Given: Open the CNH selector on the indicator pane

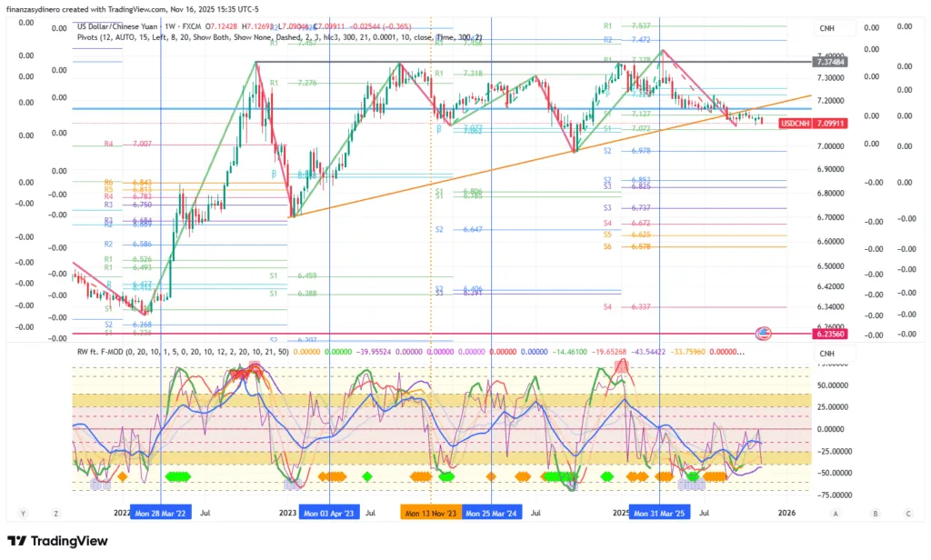Looking at the screenshot, I should pyautogui.click(x=827, y=354).
